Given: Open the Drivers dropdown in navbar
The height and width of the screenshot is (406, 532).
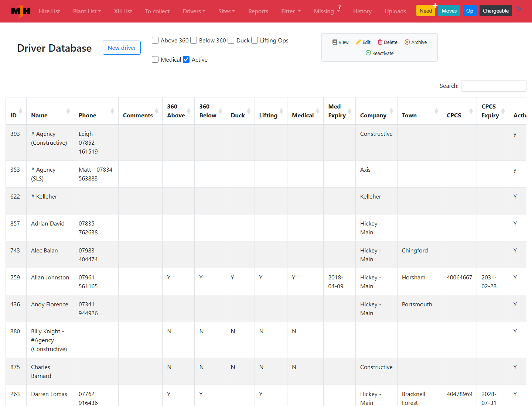Looking at the screenshot, I should [194, 11].
